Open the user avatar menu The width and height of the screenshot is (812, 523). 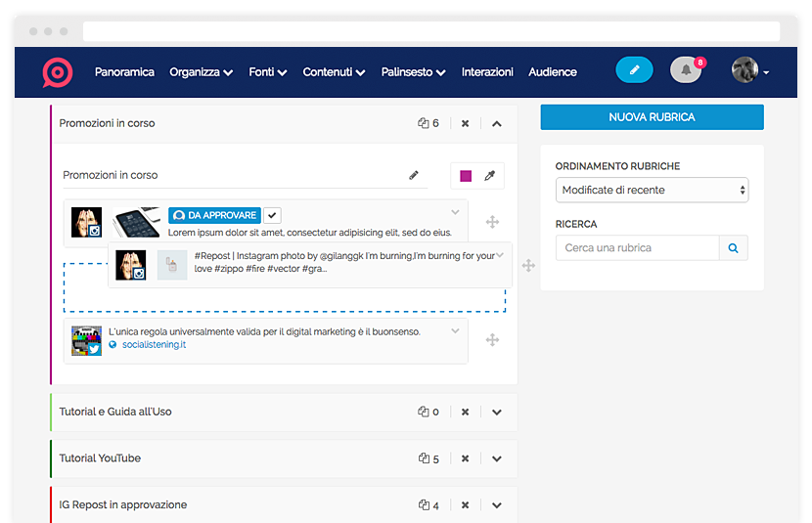tap(749, 70)
